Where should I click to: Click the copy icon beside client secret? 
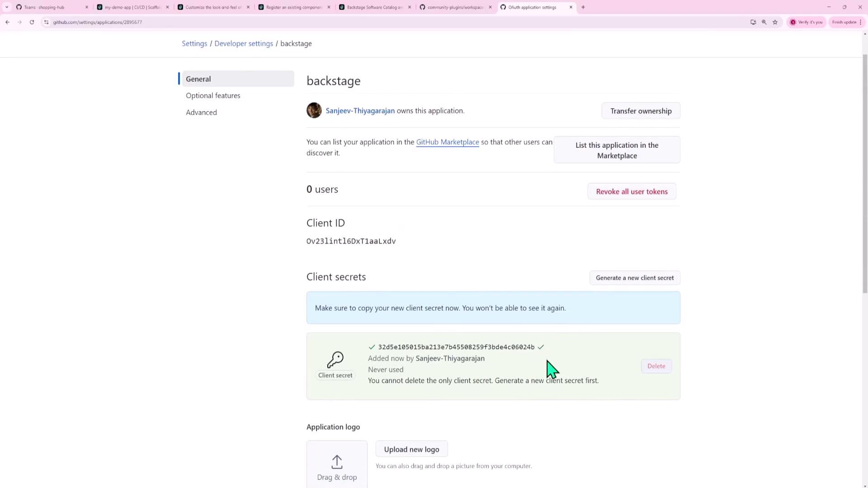(x=541, y=347)
